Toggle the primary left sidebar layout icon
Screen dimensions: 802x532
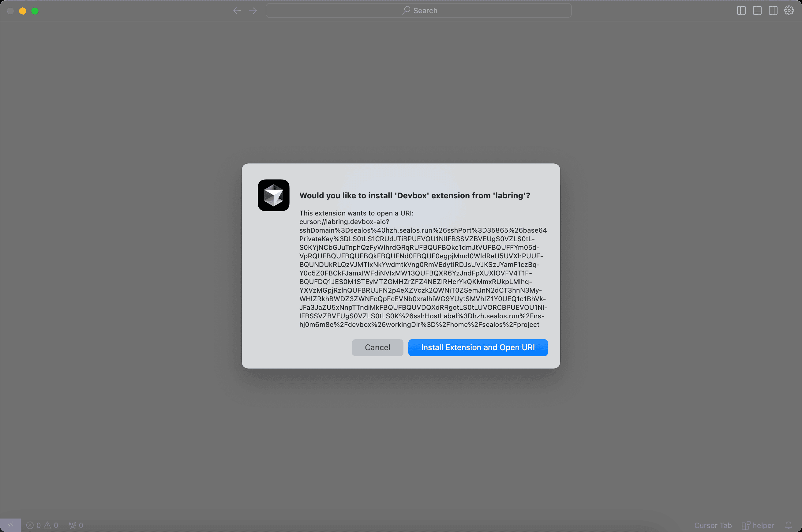pyautogui.click(x=741, y=11)
